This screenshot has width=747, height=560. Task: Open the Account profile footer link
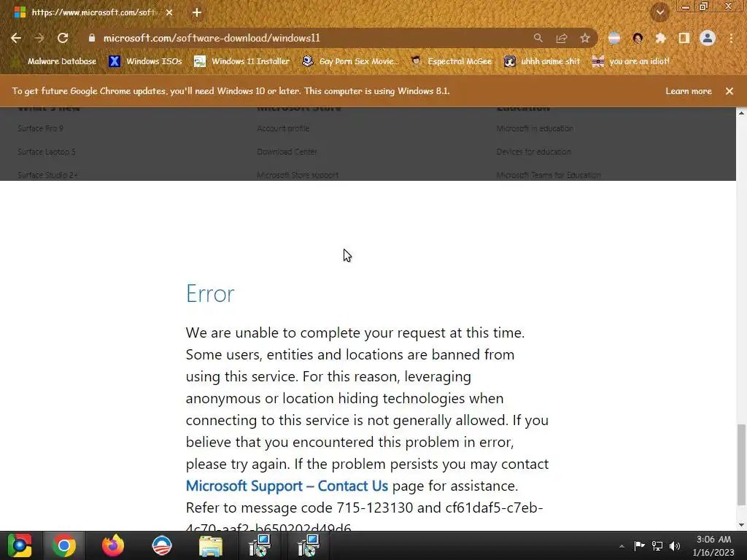[283, 128]
